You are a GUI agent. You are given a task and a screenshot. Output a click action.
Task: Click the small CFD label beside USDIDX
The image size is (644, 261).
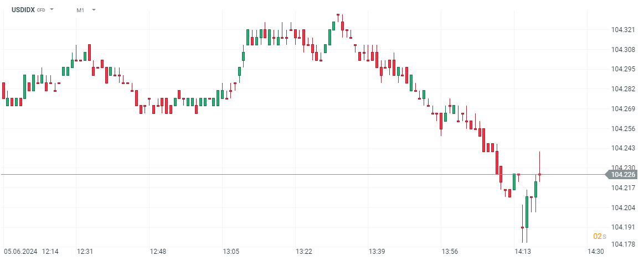(x=41, y=11)
